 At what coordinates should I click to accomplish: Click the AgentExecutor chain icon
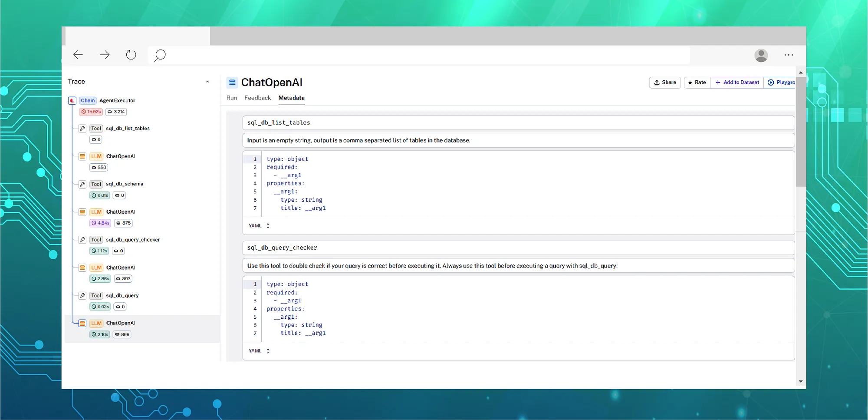pyautogui.click(x=72, y=100)
